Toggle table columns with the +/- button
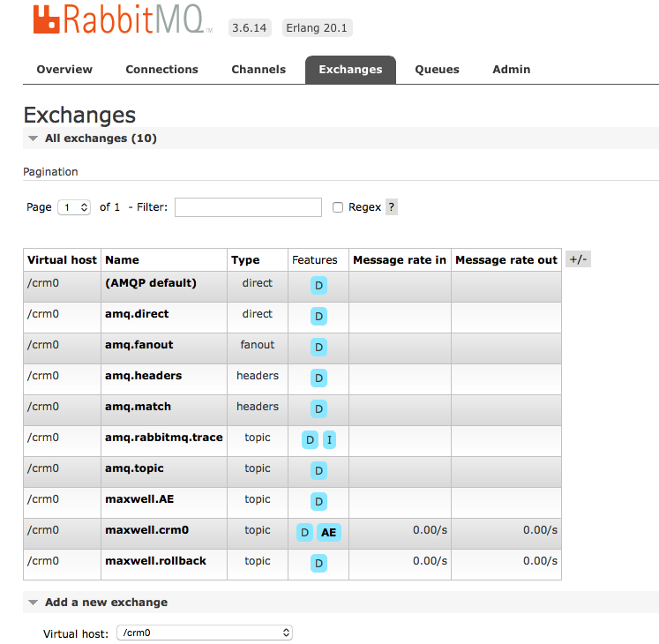The image size is (659, 644). [x=579, y=259]
